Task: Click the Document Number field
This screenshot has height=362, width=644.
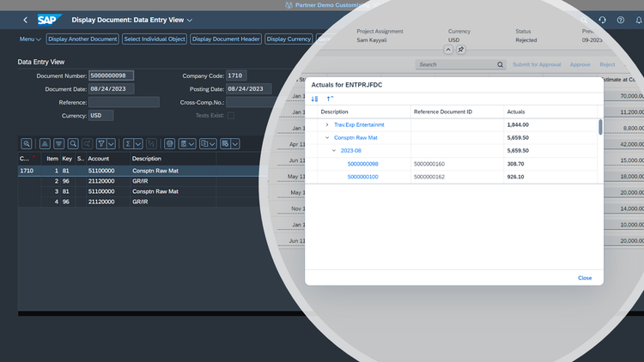Action: [x=112, y=75]
